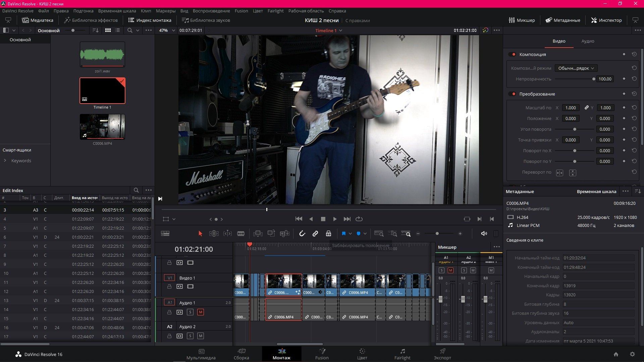Unmute Audio 1 track in timeline
Screen dimensions: 644x362
[200, 312]
